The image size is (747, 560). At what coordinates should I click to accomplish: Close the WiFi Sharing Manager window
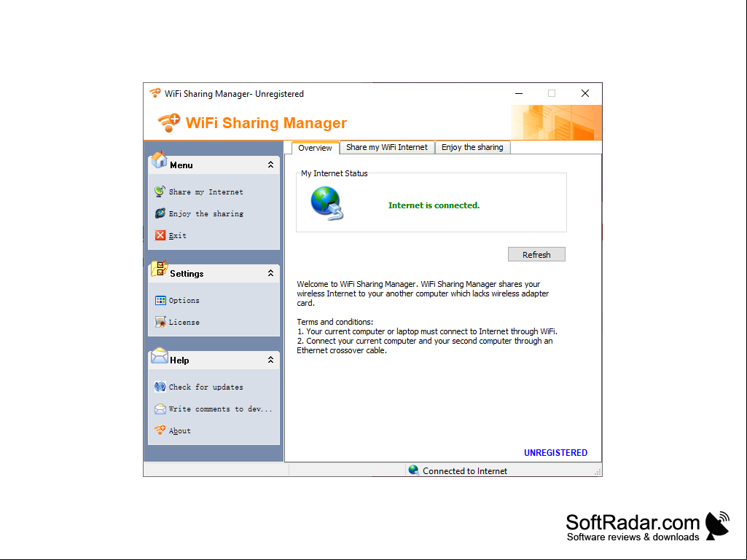coord(585,93)
